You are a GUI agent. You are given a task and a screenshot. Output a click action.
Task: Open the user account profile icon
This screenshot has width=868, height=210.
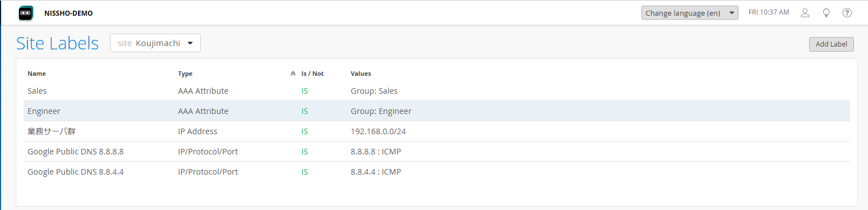[805, 13]
